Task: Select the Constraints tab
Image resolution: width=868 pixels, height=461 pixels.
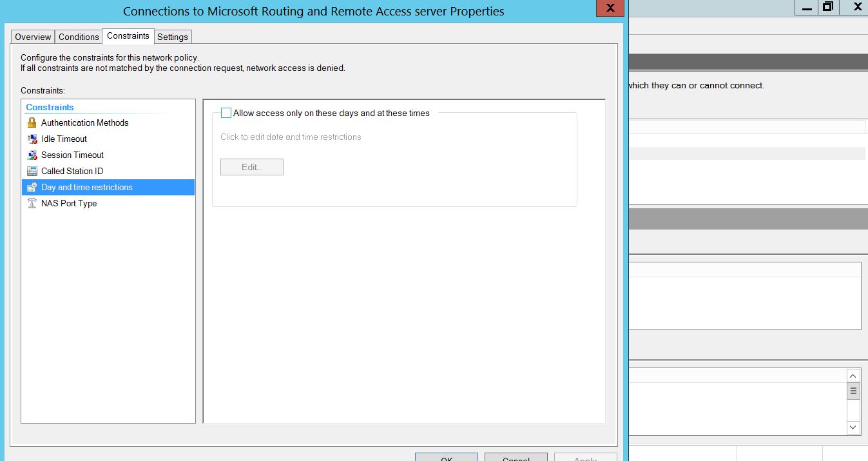Action: (x=128, y=36)
